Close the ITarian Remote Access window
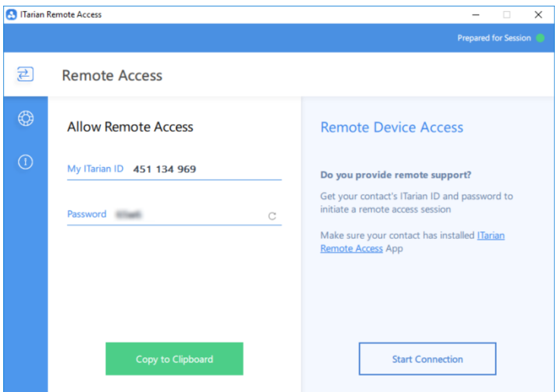Image resolution: width=558 pixels, height=392 pixels. click(x=538, y=14)
